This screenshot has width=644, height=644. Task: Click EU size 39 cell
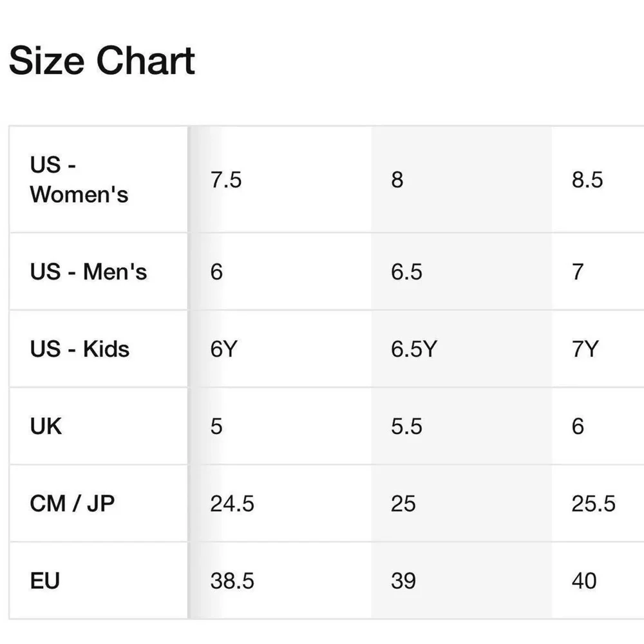pos(403,581)
